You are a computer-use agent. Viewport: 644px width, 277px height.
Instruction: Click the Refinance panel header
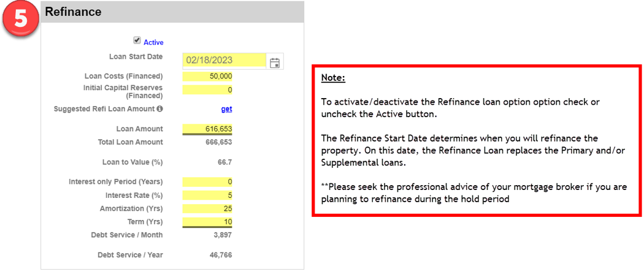[172, 12]
